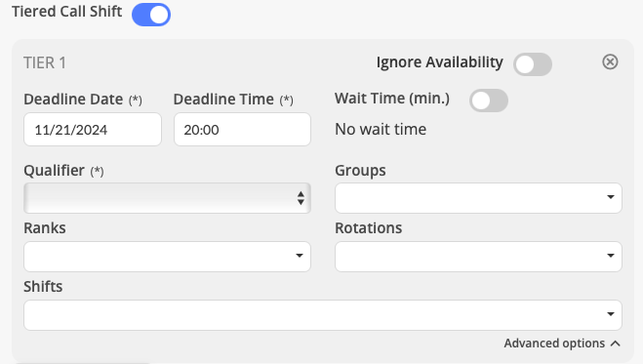Screen dimensions: 643x364
Task: Turn off the Tiered Call Shift switch
Action: (x=151, y=15)
